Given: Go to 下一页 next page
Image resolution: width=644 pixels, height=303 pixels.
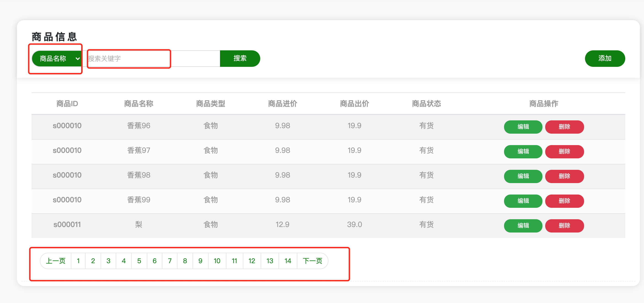Looking at the screenshot, I should point(312,261).
